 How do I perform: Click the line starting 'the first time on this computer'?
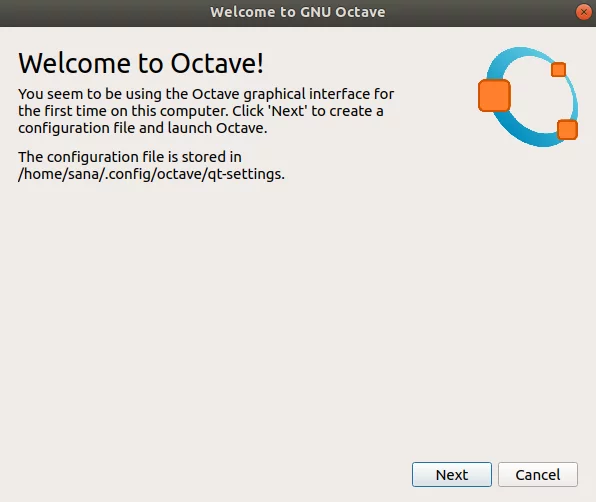tap(201, 111)
